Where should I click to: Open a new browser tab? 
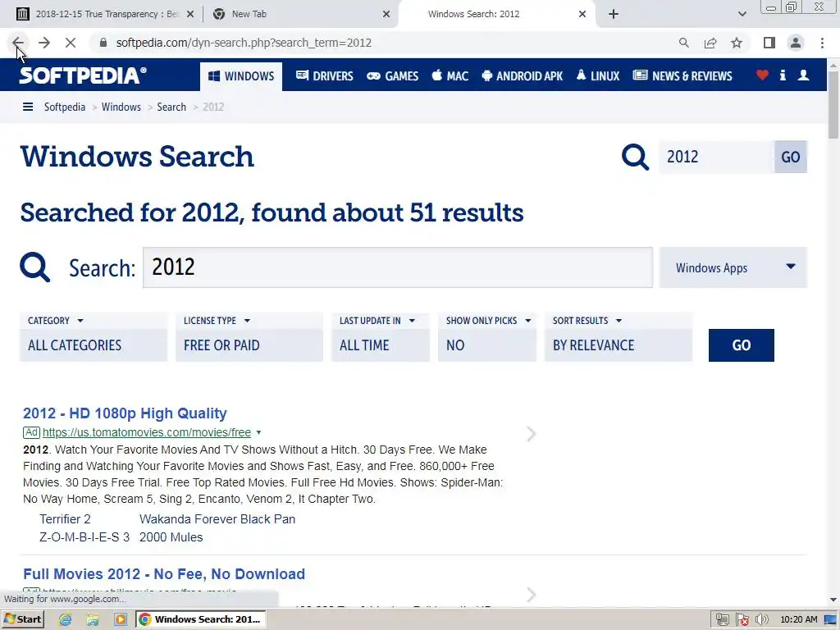[x=614, y=14]
